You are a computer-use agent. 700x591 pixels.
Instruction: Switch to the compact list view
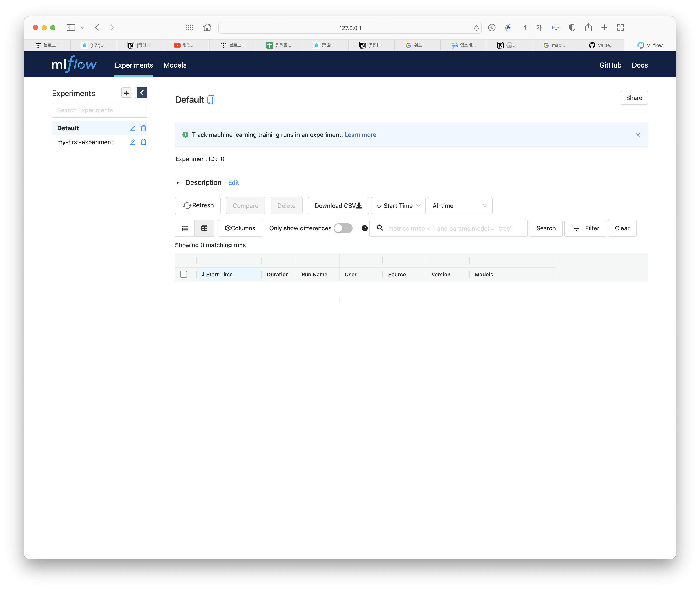click(x=185, y=228)
